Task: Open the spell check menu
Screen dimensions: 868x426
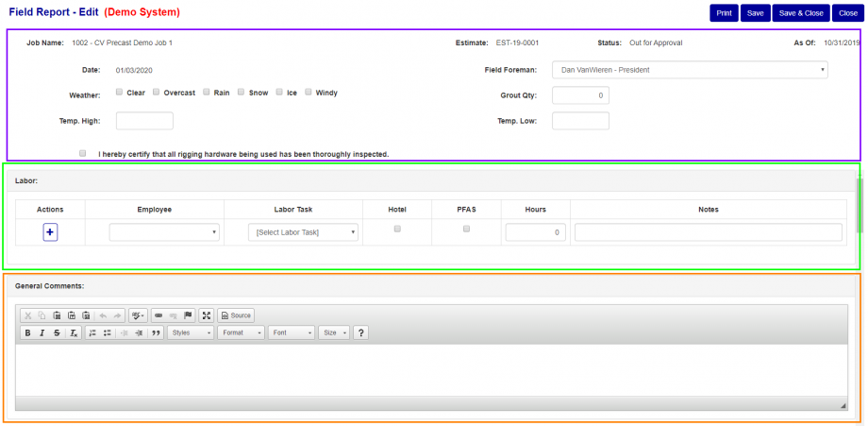Action: [x=138, y=315]
